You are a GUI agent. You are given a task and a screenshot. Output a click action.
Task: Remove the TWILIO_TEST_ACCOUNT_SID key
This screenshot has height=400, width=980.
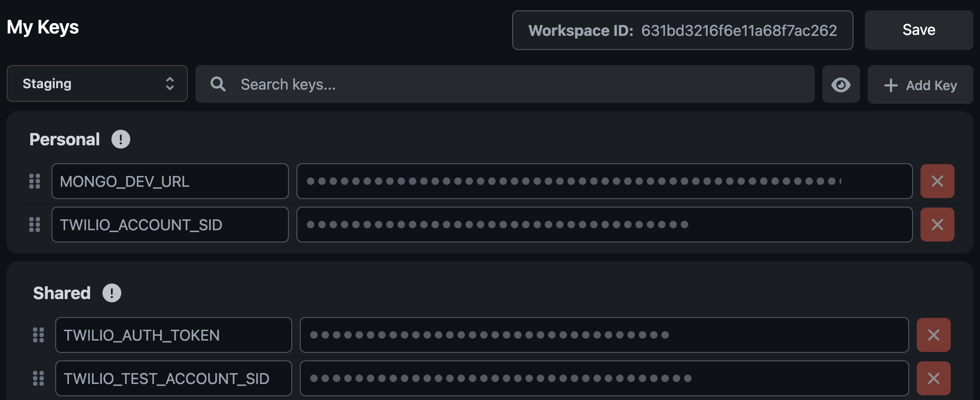pyautogui.click(x=933, y=378)
